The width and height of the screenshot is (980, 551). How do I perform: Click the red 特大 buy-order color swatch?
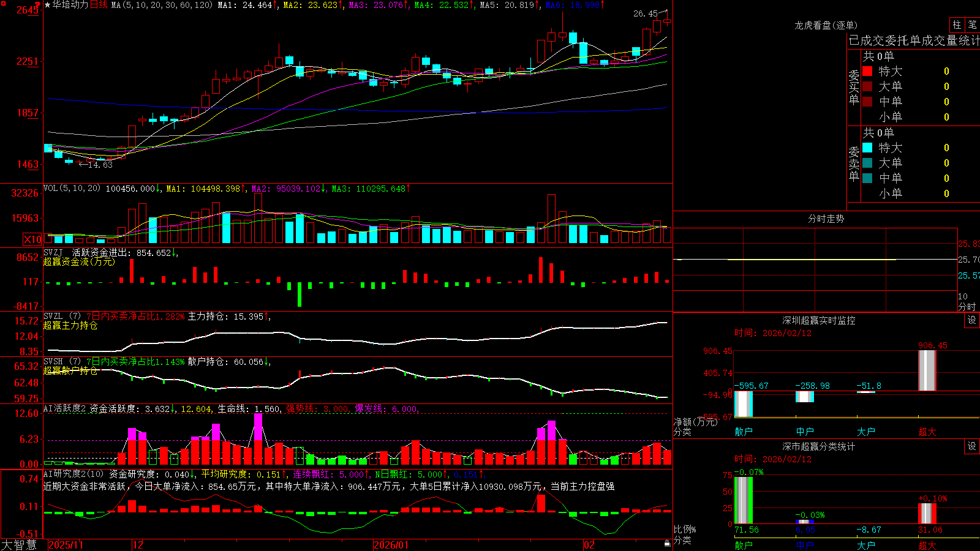[x=867, y=71]
